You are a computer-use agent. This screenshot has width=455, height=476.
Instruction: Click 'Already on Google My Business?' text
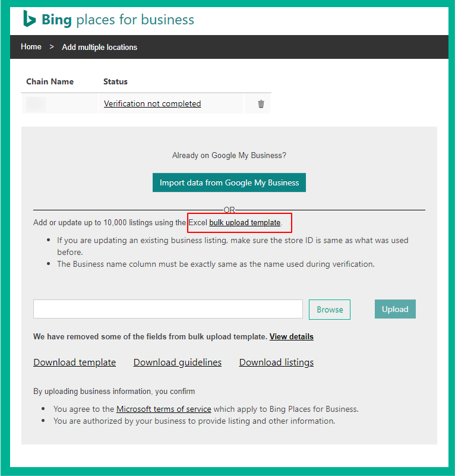pos(229,155)
